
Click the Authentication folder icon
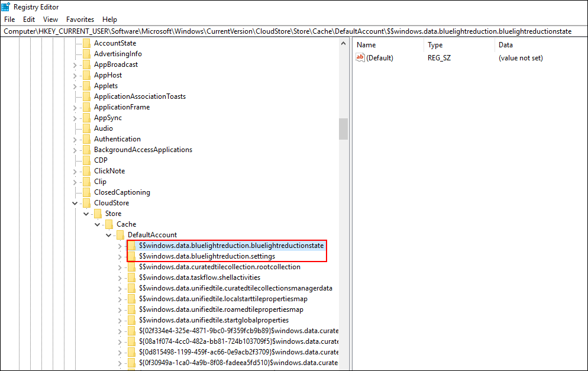coord(86,139)
